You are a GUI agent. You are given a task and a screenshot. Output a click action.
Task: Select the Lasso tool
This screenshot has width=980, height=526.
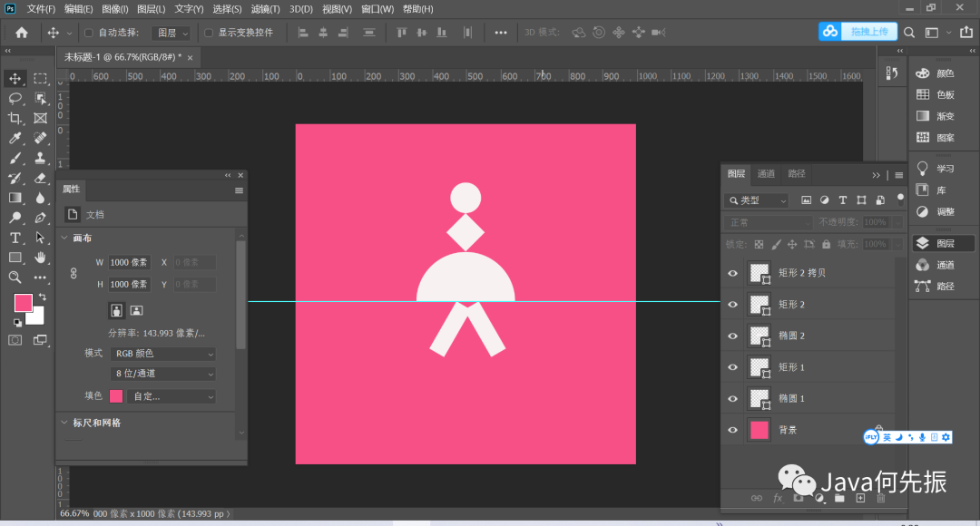click(15, 98)
